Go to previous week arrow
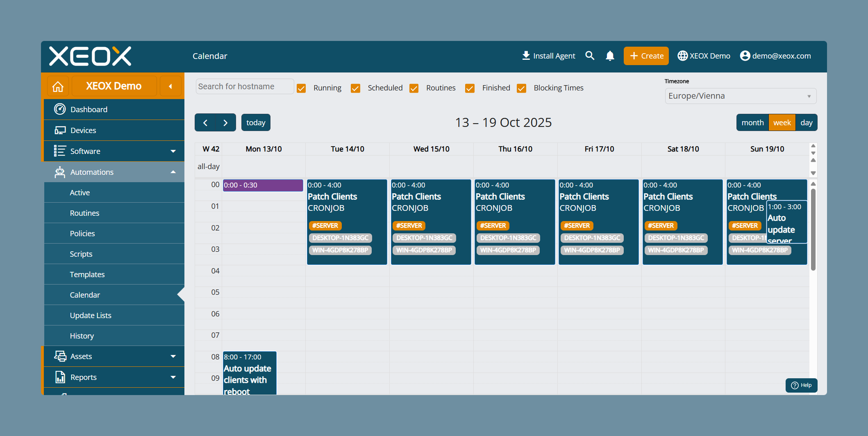 [x=205, y=122]
